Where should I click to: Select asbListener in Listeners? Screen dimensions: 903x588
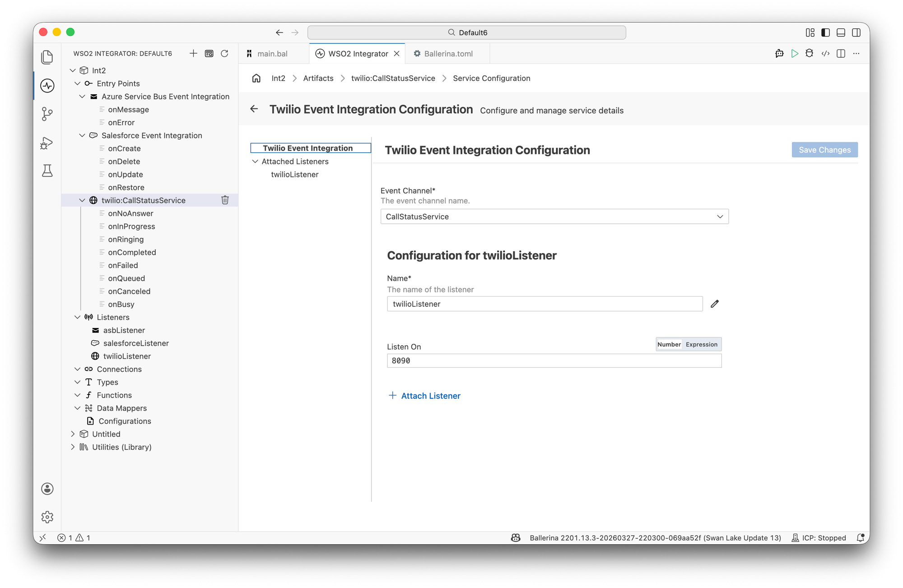124,330
